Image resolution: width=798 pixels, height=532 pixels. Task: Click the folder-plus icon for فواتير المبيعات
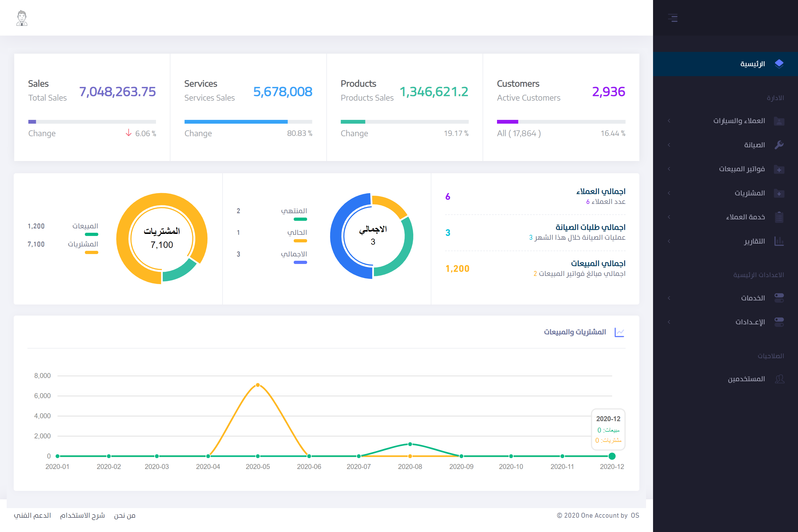pos(779,169)
